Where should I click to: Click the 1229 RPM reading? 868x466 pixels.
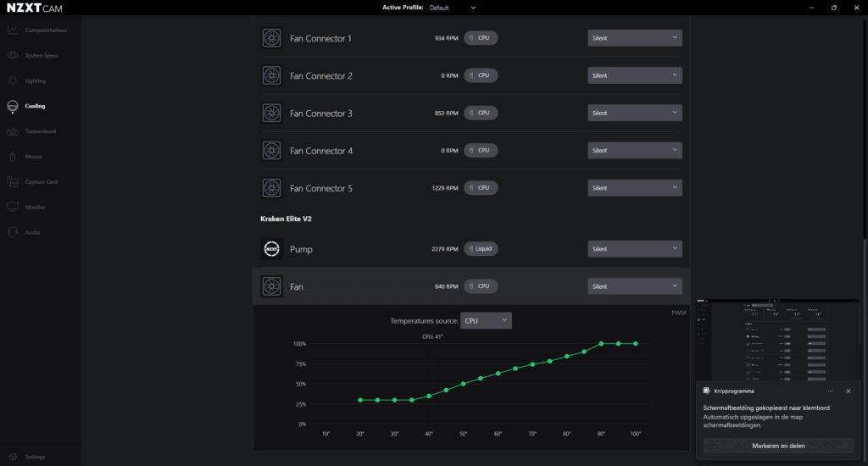pyautogui.click(x=444, y=188)
